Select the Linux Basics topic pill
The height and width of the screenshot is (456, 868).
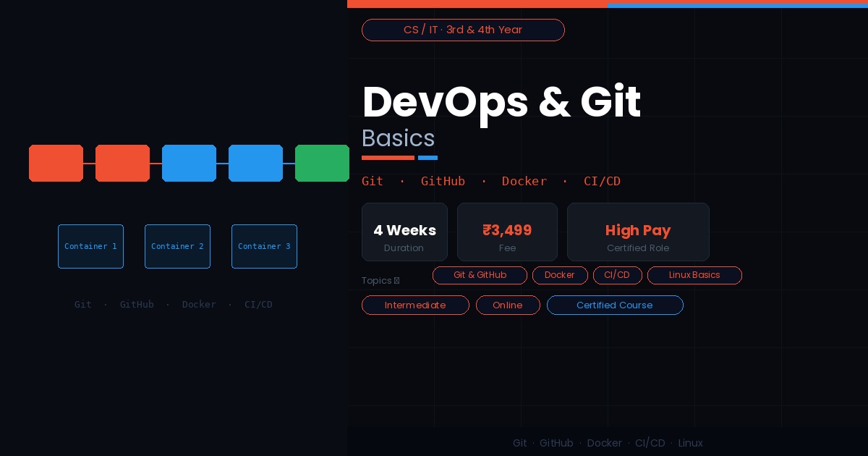pyautogui.click(x=694, y=275)
